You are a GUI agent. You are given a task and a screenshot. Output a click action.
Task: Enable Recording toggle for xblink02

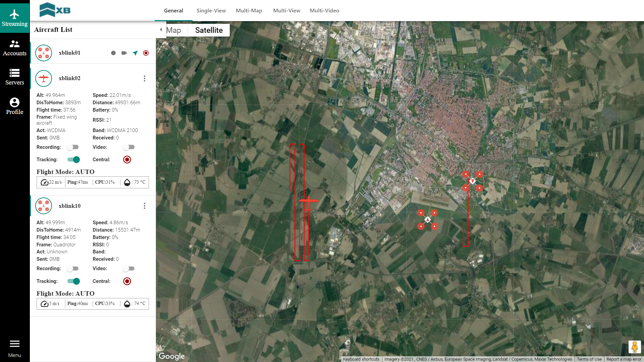click(x=72, y=147)
